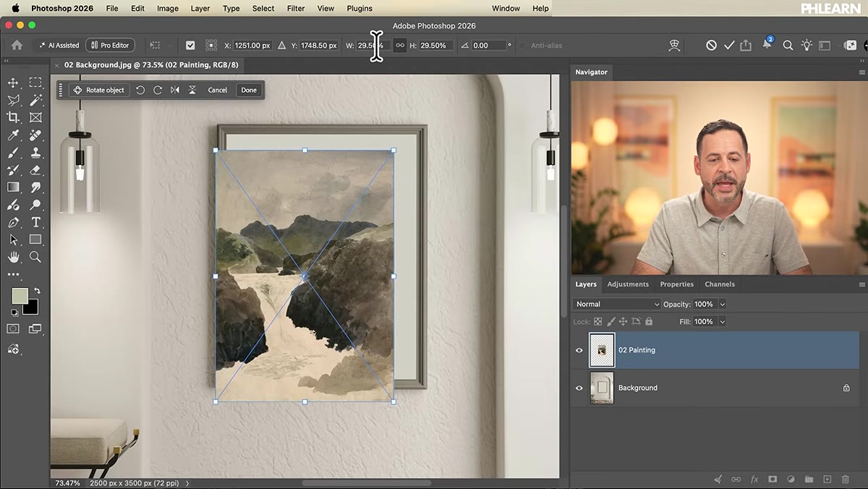Select the Move tool
Screen dimensions: 868x489
[13, 82]
